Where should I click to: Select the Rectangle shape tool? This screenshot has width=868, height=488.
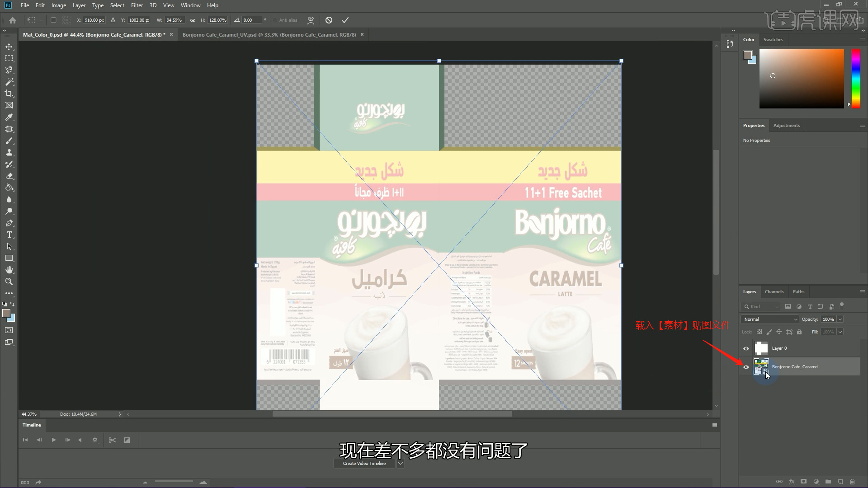pos(9,258)
